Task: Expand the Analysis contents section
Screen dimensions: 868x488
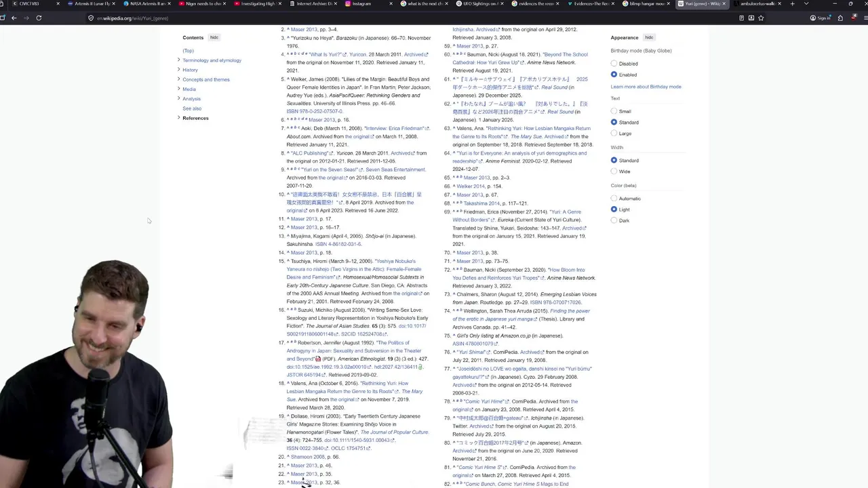Action: click(179, 98)
